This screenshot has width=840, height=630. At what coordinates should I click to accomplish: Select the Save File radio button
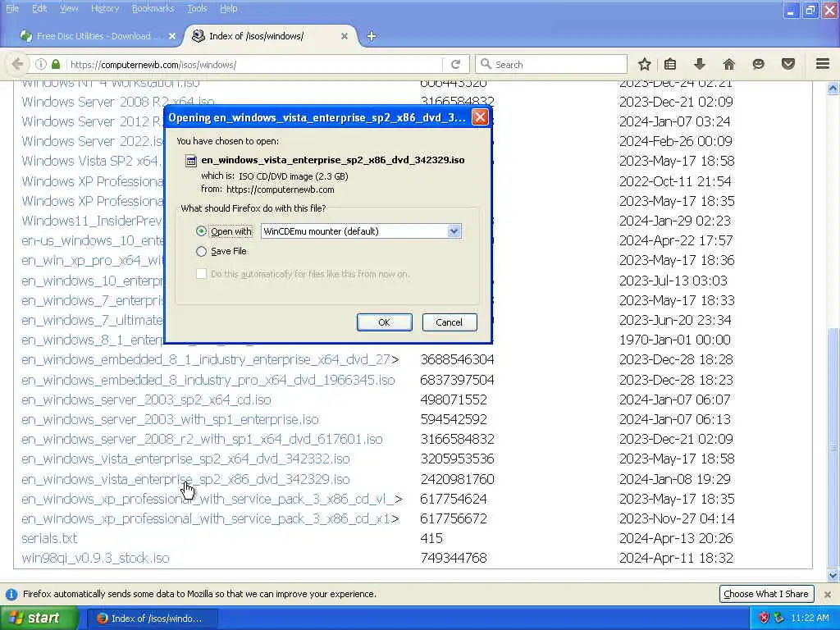(x=202, y=251)
